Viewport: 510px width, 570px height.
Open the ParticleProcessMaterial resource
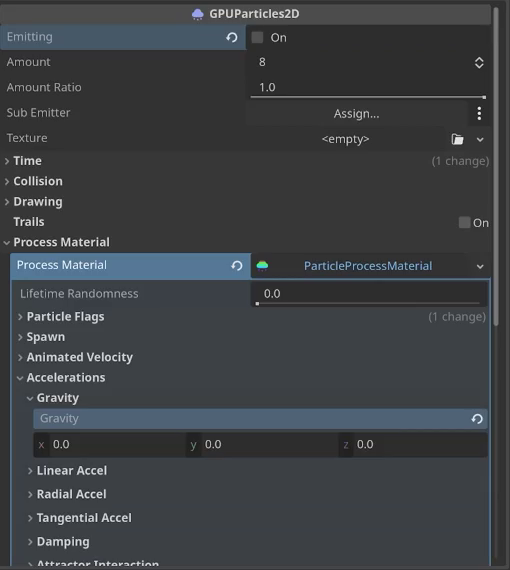[x=368, y=266]
